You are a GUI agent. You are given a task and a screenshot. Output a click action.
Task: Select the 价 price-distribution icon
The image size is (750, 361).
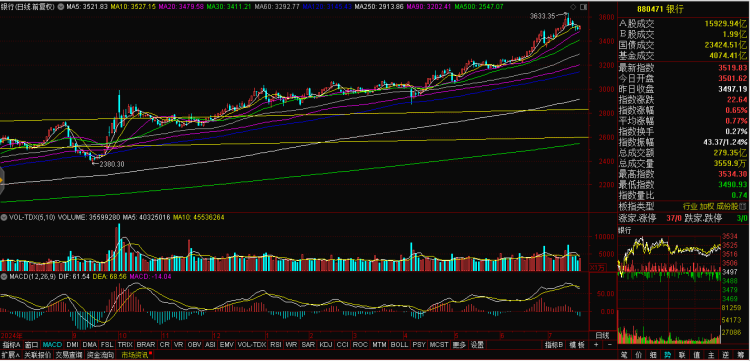coord(639,355)
